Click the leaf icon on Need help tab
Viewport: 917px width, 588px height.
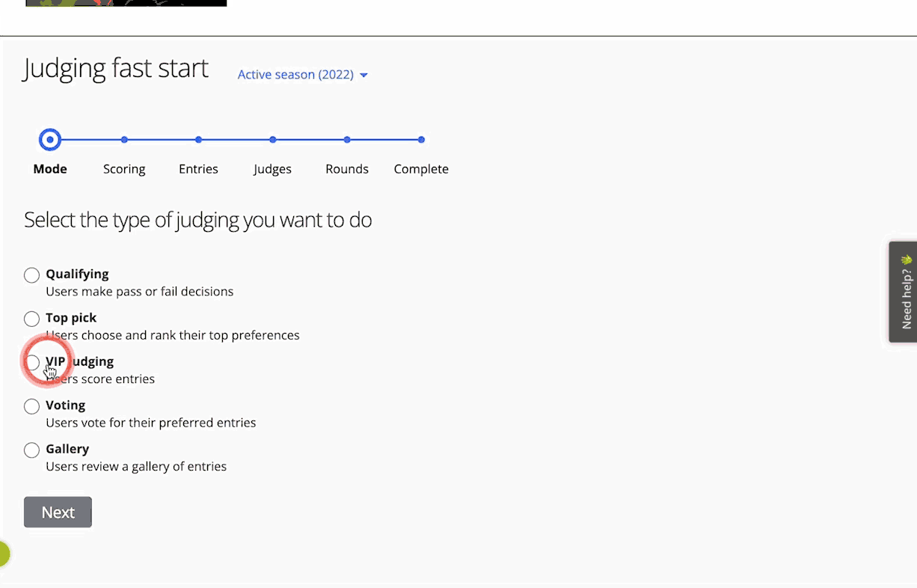(x=906, y=261)
